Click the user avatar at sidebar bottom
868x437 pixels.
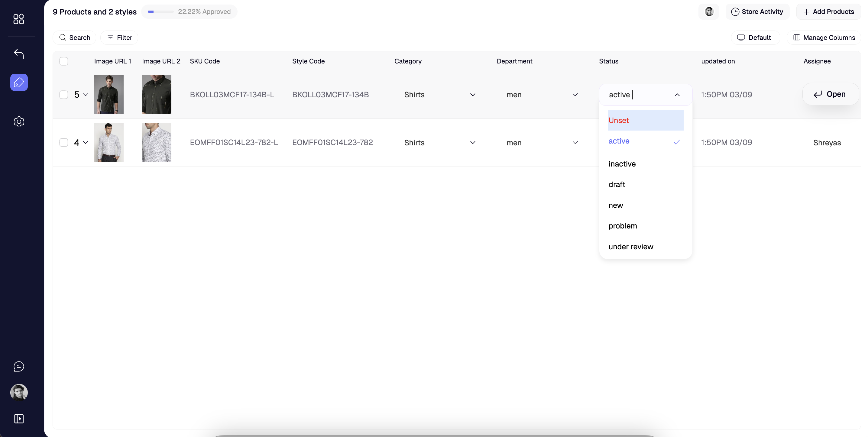[x=19, y=392]
